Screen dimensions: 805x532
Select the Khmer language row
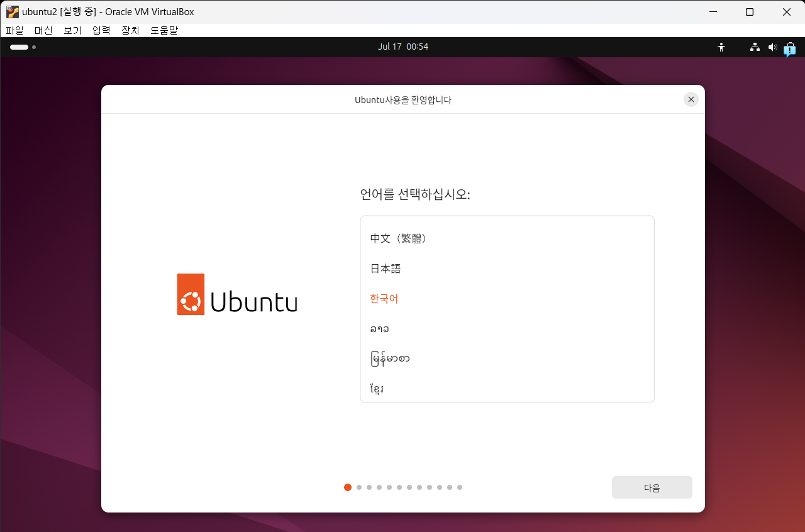coord(507,389)
